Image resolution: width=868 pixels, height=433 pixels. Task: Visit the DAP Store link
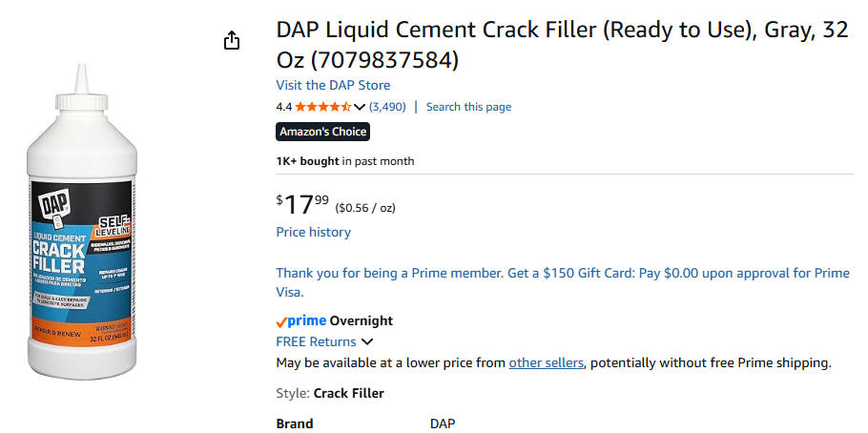click(x=333, y=85)
